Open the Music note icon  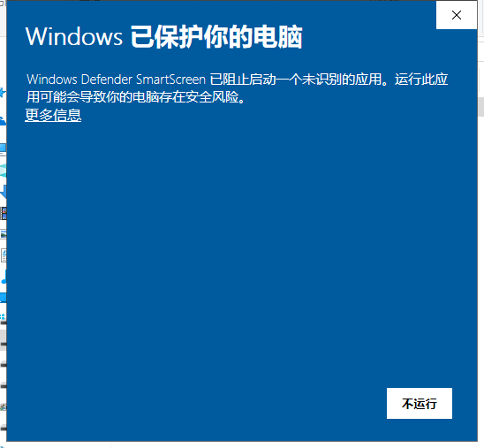tap(4, 277)
